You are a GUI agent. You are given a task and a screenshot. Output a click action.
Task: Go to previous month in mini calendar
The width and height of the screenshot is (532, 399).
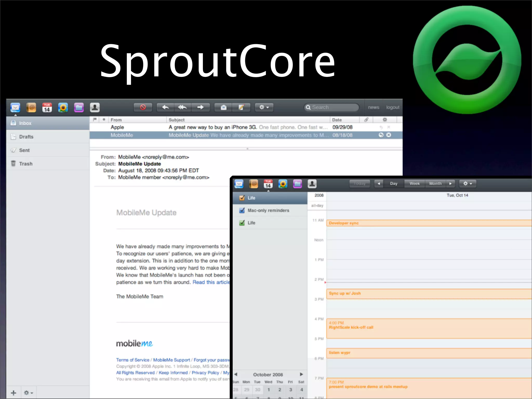point(236,374)
